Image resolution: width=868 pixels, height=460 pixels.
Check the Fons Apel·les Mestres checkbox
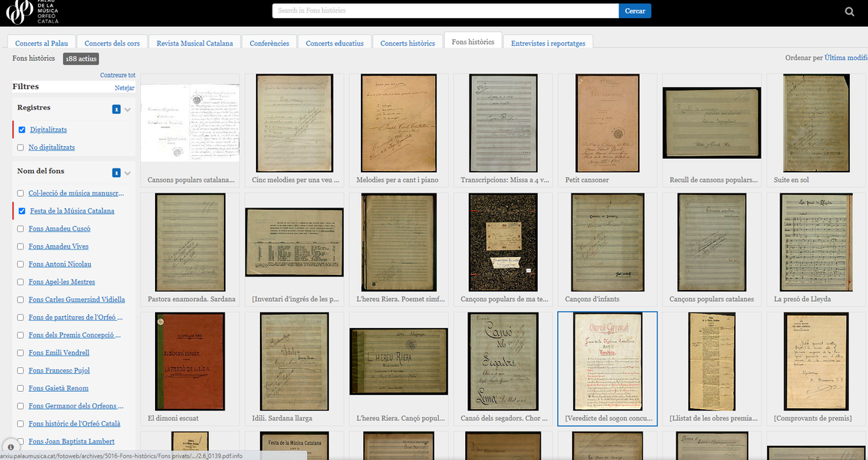coord(20,282)
